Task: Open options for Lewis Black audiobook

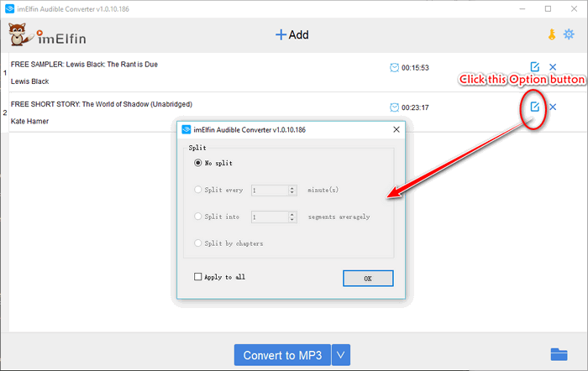Action: 535,67
